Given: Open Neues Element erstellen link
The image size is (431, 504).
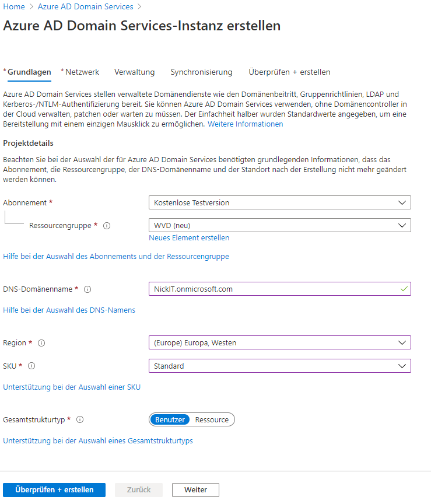Looking at the screenshot, I should point(189,238).
